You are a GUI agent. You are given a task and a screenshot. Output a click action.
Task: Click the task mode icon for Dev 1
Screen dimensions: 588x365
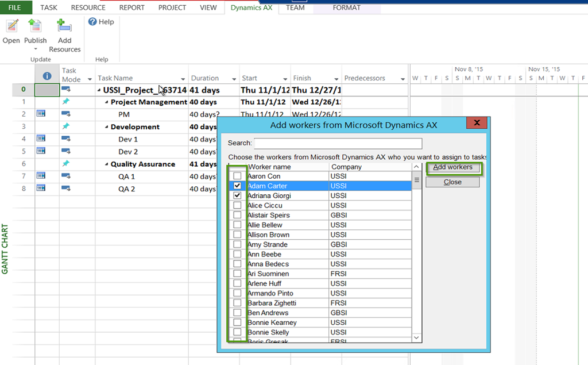pos(66,139)
